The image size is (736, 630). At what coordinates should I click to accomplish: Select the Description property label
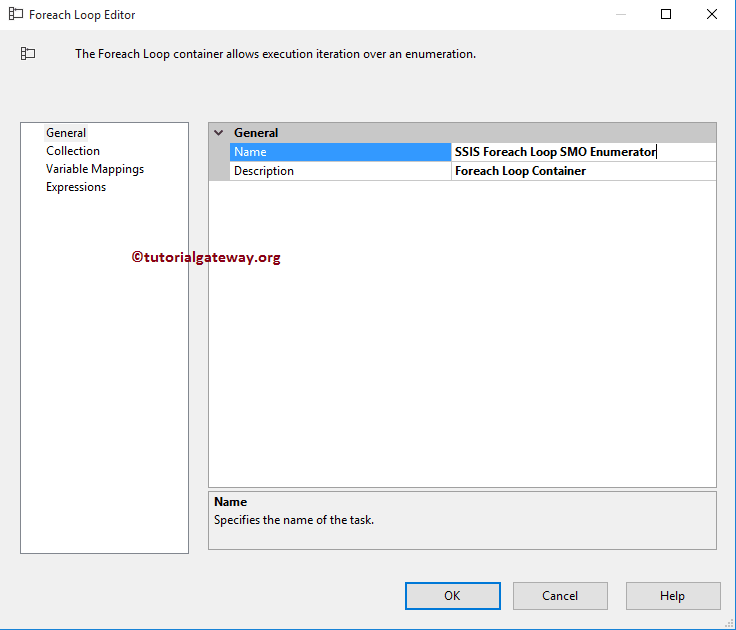point(340,171)
